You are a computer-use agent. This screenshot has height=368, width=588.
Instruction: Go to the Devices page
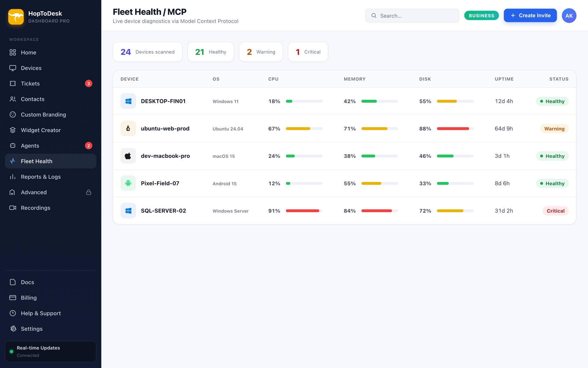click(50, 68)
